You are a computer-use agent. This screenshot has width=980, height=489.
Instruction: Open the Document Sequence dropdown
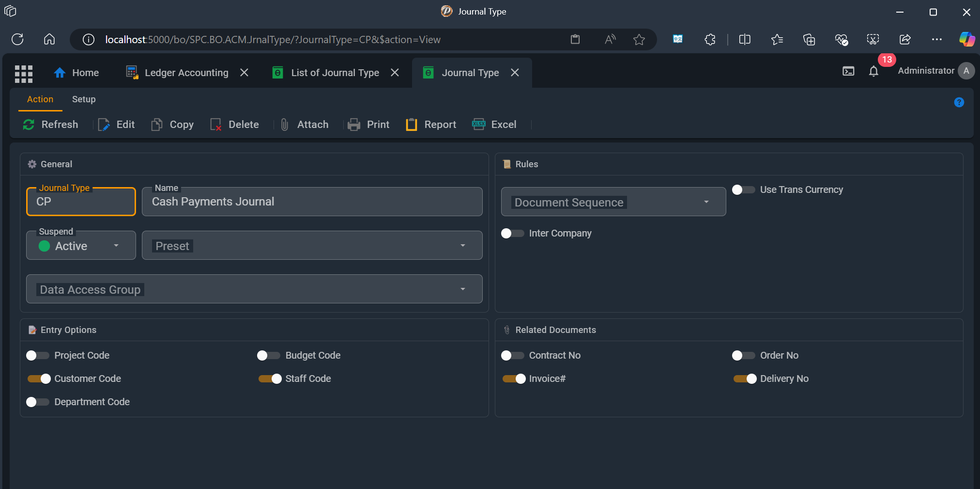[613, 202]
